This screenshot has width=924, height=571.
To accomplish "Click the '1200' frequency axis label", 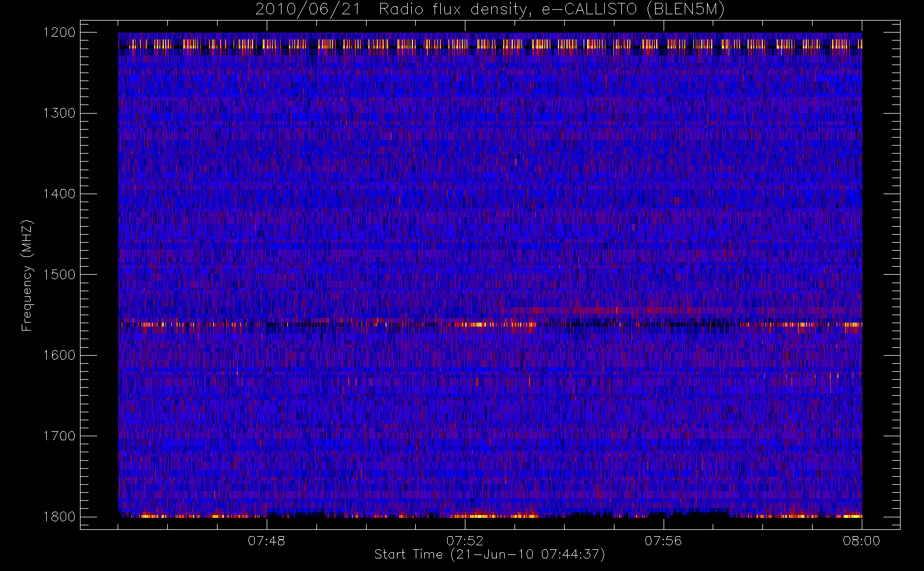I will click(x=59, y=33).
